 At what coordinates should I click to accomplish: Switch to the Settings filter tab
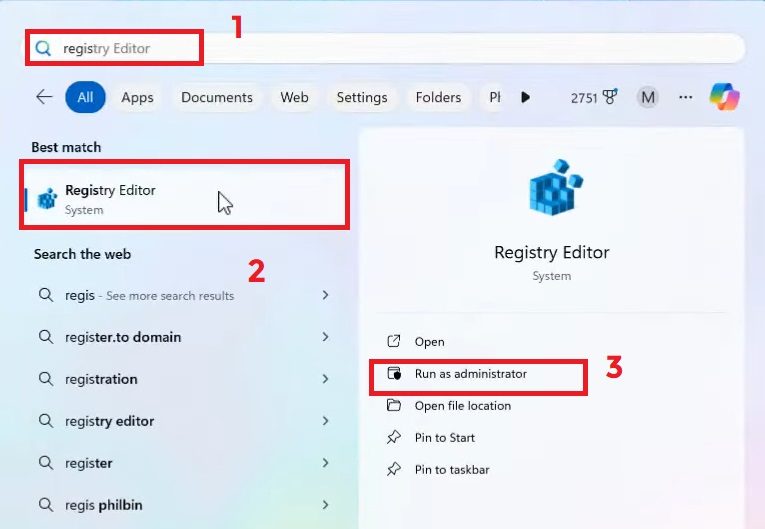[362, 97]
